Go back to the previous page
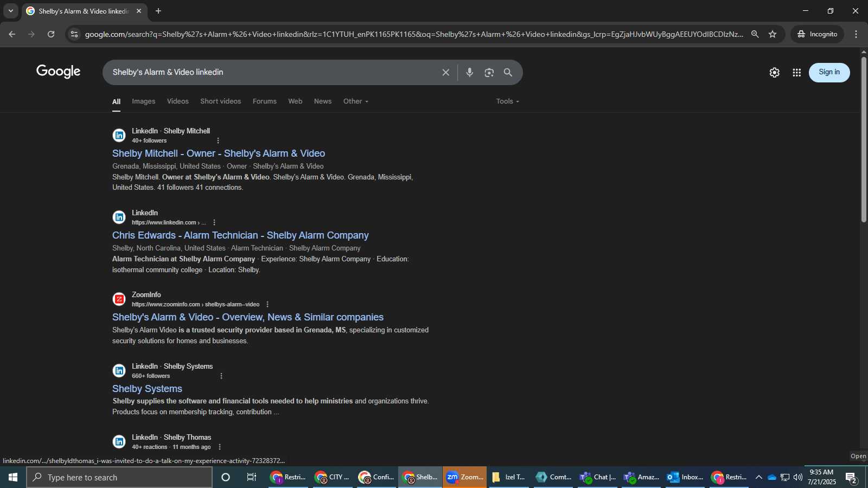Image resolution: width=868 pixels, height=488 pixels. 12,34
